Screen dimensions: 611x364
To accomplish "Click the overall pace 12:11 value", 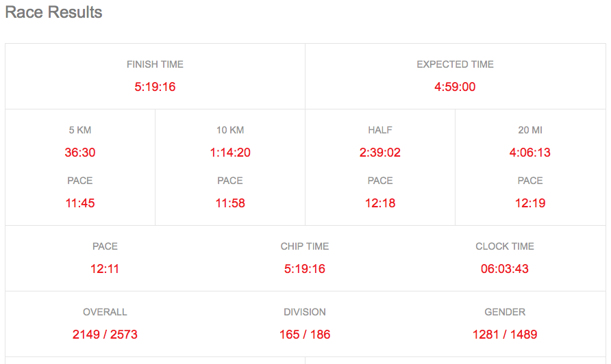I will tap(105, 269).
